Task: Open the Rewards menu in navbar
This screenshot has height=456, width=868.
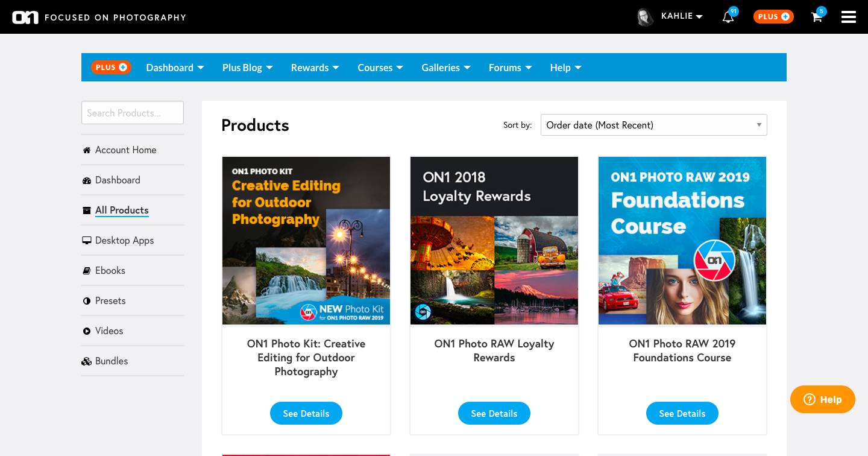Action: 315,68
